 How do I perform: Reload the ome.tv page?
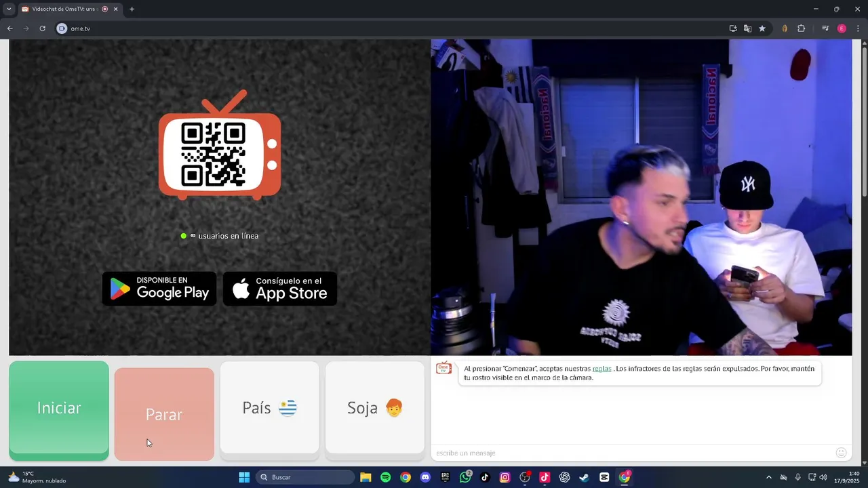[x=42, y=28]
